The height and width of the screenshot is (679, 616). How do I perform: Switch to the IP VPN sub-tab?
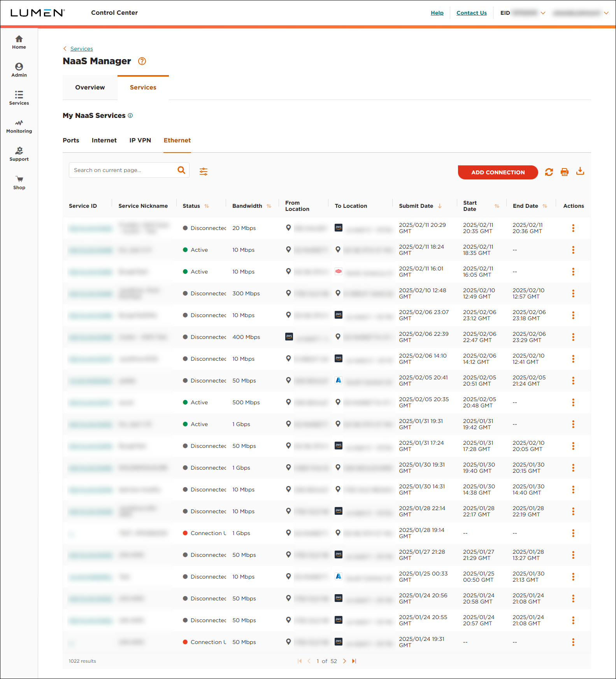click(x=140, y=140)
